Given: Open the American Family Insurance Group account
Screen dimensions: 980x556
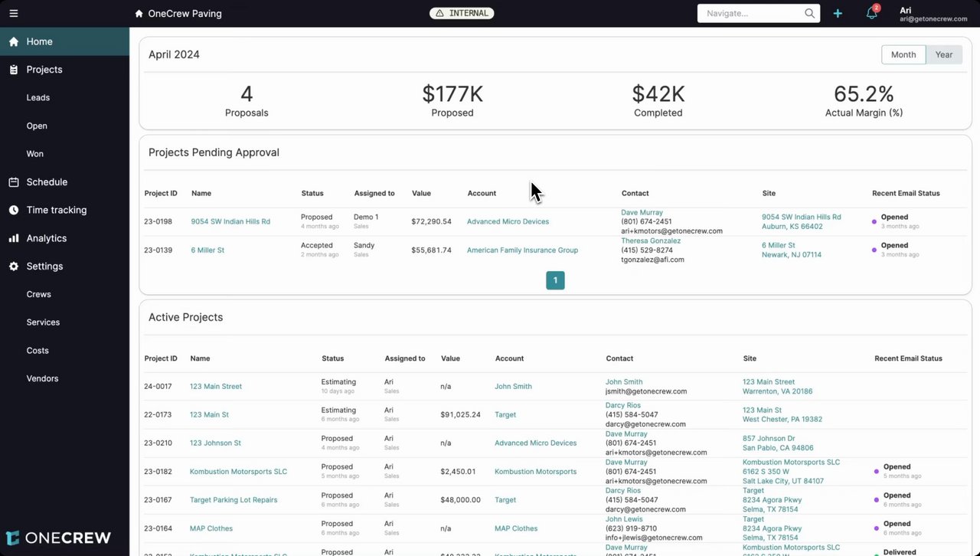Looking at the screenshot, I should [x=522, y=250].
